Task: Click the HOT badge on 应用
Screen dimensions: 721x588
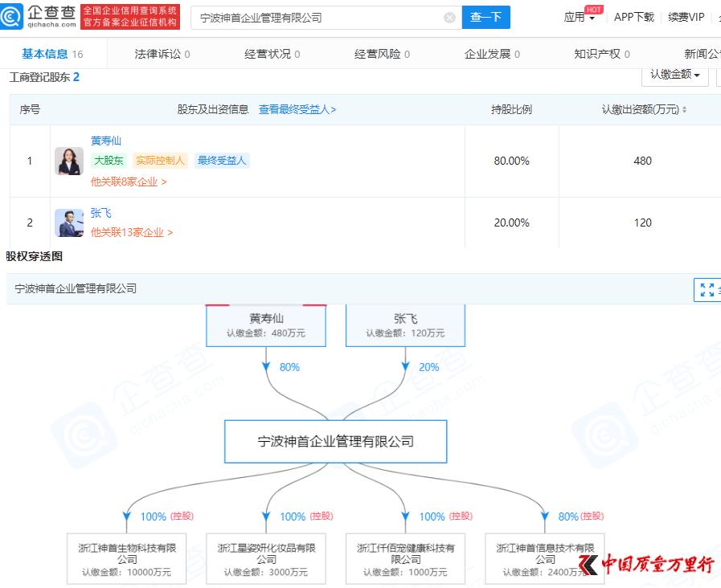Action: [x=594, y=8]
